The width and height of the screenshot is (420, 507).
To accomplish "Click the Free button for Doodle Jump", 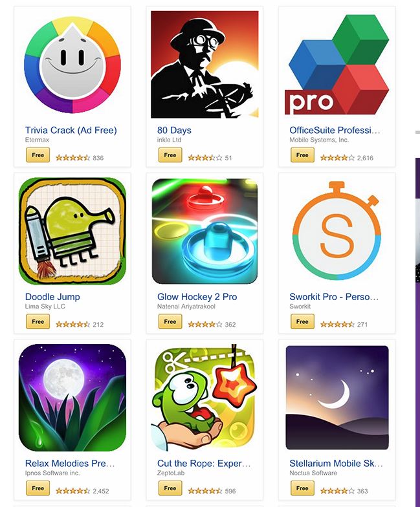I will tap(38, 321).
